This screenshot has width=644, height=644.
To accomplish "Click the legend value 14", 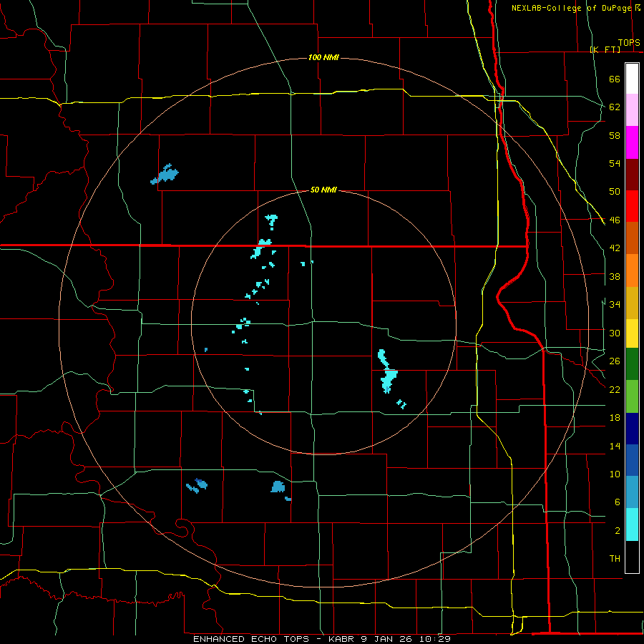I will pos(615,446).
